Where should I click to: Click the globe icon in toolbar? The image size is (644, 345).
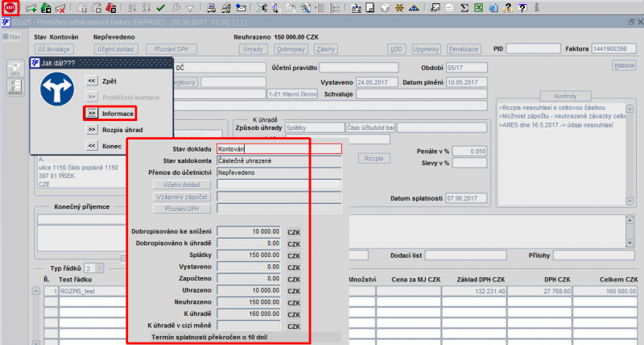click(385, 8)
